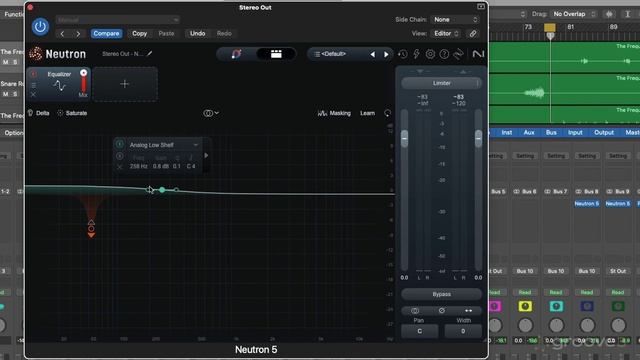Open the Assistant view icon
Screen dimensions: 640x360
tap(236, 54)
